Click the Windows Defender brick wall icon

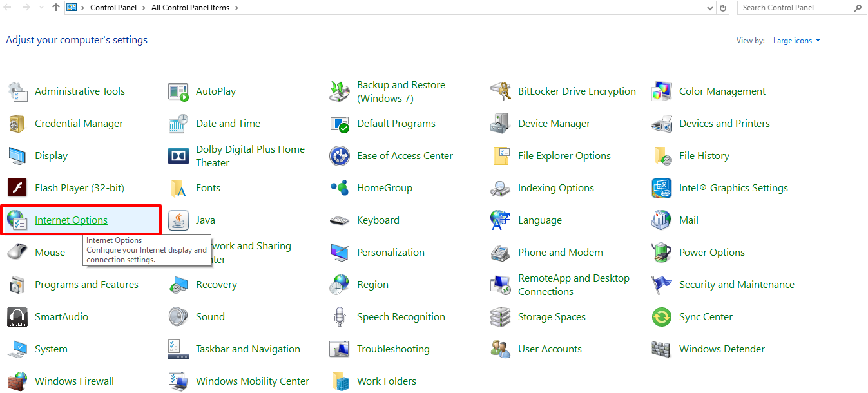[x=662, y=349]
